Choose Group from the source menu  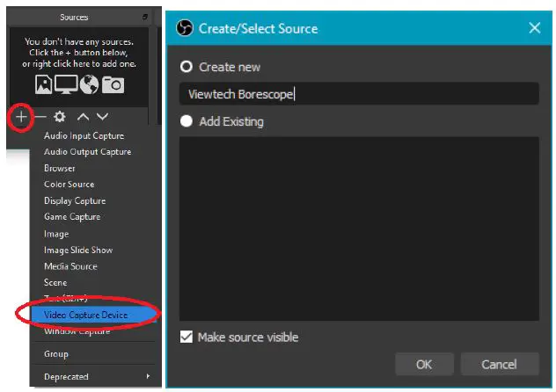click(56, 353)
